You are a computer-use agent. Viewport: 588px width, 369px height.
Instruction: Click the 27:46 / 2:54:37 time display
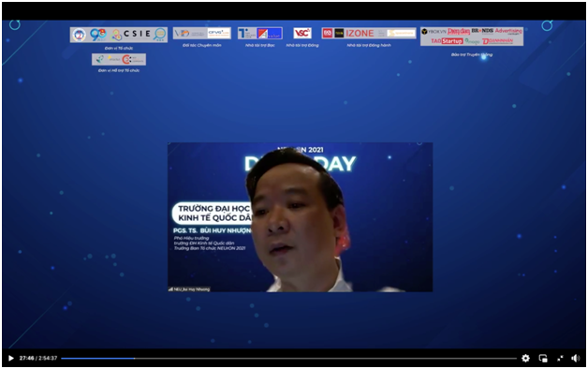click(38, 358)
